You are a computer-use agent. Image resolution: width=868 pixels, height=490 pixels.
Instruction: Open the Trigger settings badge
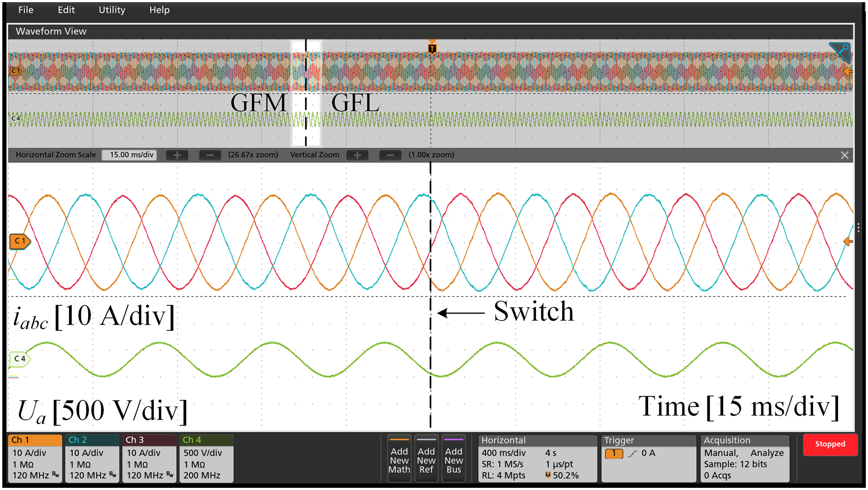tap(649, 458)
